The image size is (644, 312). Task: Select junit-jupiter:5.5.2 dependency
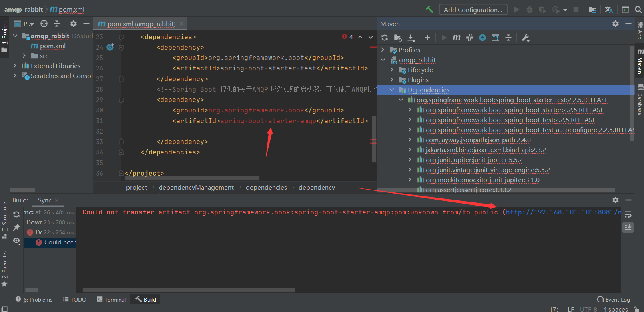point(474,160)
